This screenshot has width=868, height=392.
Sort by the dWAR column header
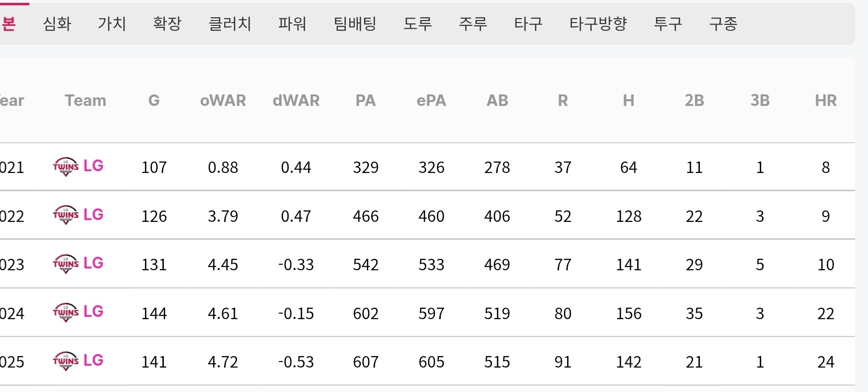click(296, 100)
